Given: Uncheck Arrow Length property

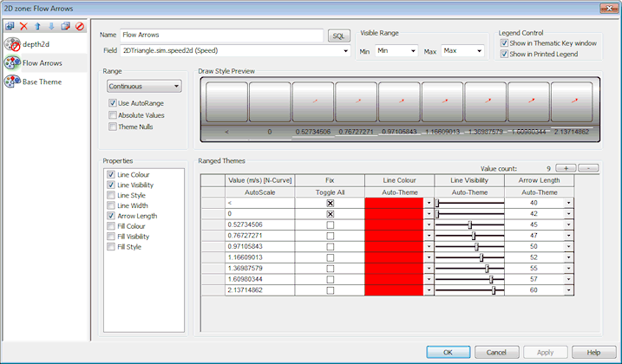Looking at the screenshot, I should [111, 216].
